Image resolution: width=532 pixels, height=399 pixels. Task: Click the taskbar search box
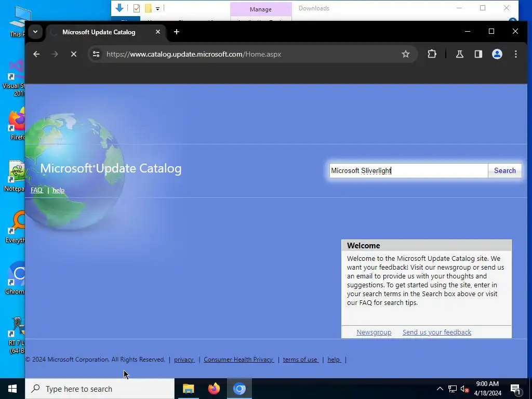(x=100, y=389)
